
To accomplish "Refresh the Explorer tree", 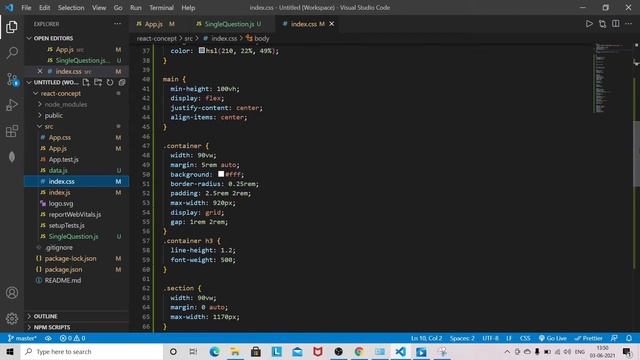I will [x=110, y=82].
